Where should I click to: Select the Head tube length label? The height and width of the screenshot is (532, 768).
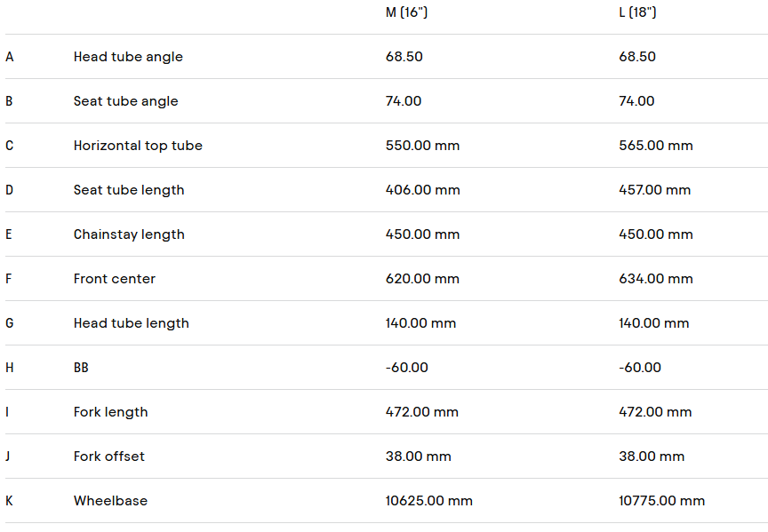click(132, 323)
